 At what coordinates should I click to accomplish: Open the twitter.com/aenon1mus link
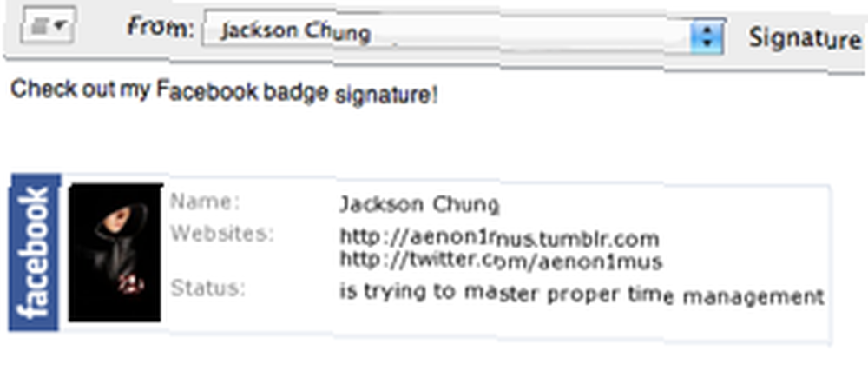tap(501, 261)
